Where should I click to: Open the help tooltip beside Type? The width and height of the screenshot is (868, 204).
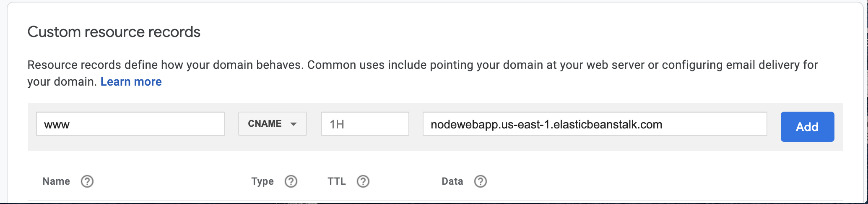tap(291, 181)
